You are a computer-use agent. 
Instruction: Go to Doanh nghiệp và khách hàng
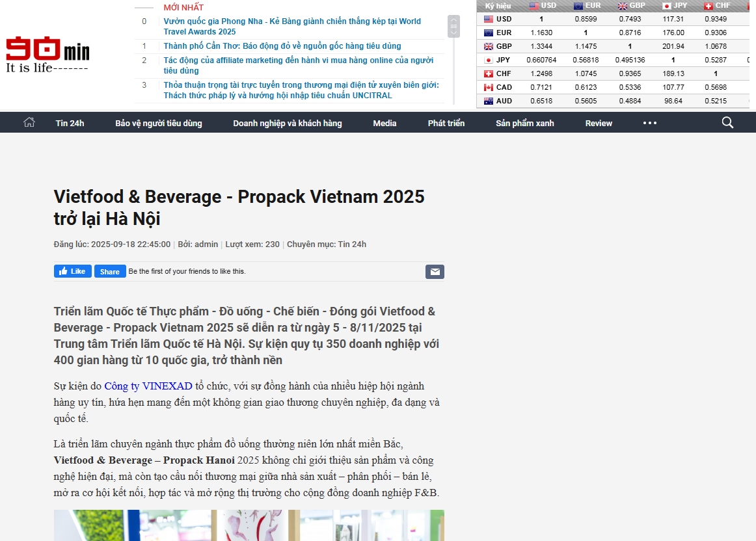287,123
